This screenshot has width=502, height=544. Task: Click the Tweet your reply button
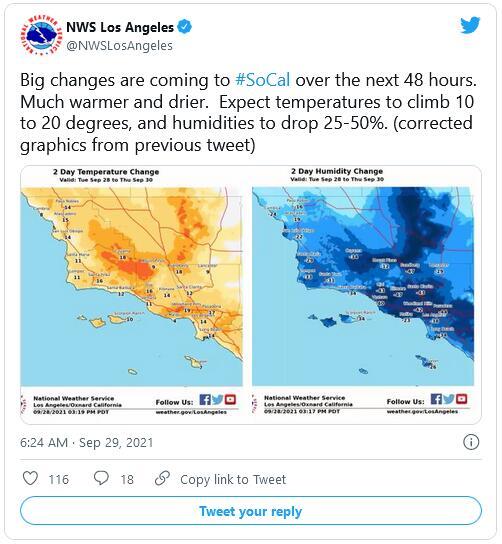(251, 511)
